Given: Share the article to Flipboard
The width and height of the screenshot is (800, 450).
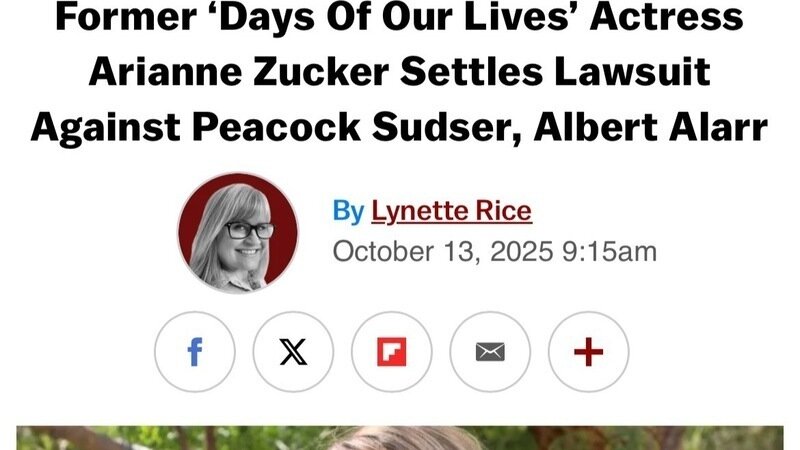Looking at the screenshot, I should click(x=392, y=352).
